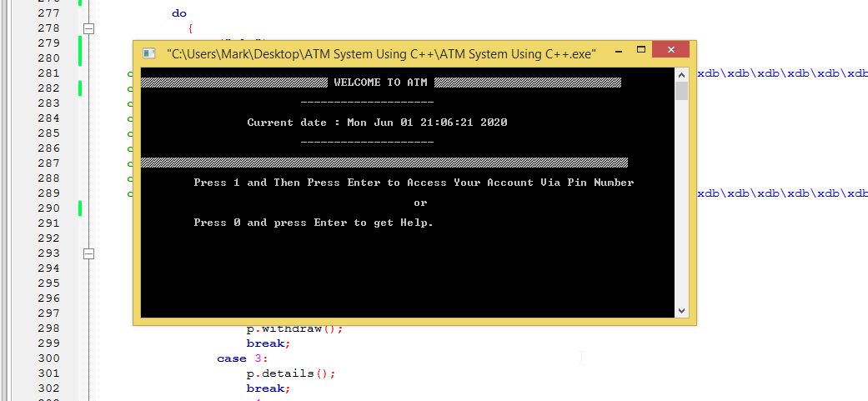Collapse the code fold at line 293
Viewport: 868px width, 401px height.
pos(89,253)
